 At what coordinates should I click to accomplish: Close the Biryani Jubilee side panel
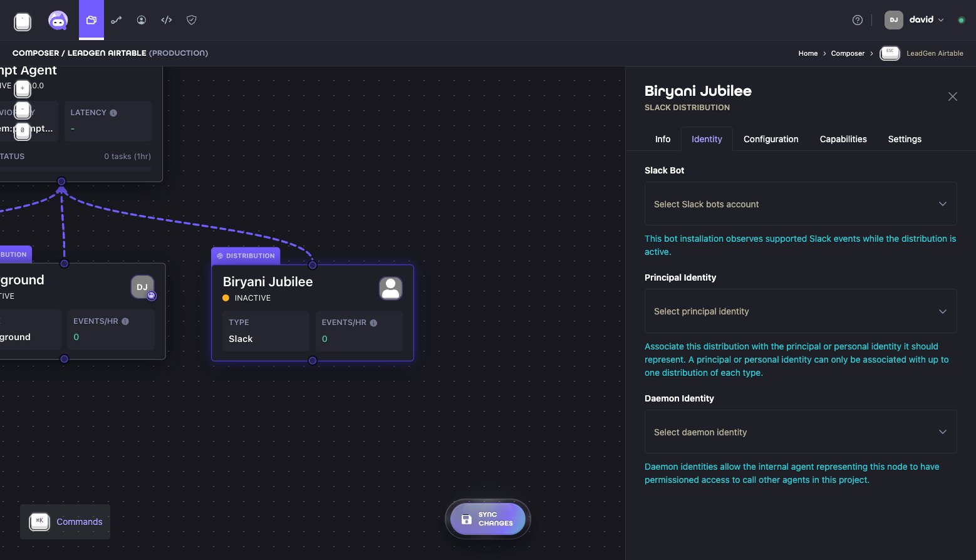click(x=953, y=96)
